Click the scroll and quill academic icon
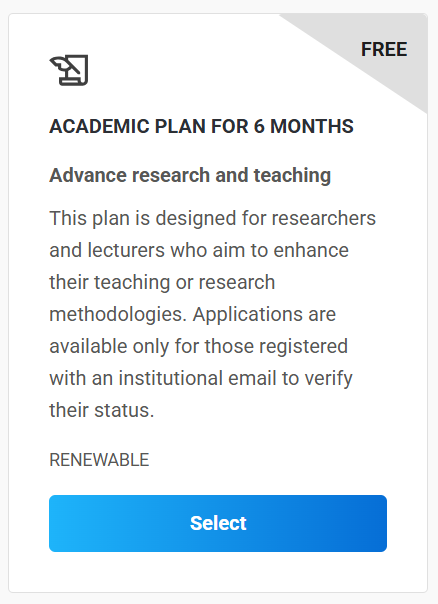 click(69, 70)
